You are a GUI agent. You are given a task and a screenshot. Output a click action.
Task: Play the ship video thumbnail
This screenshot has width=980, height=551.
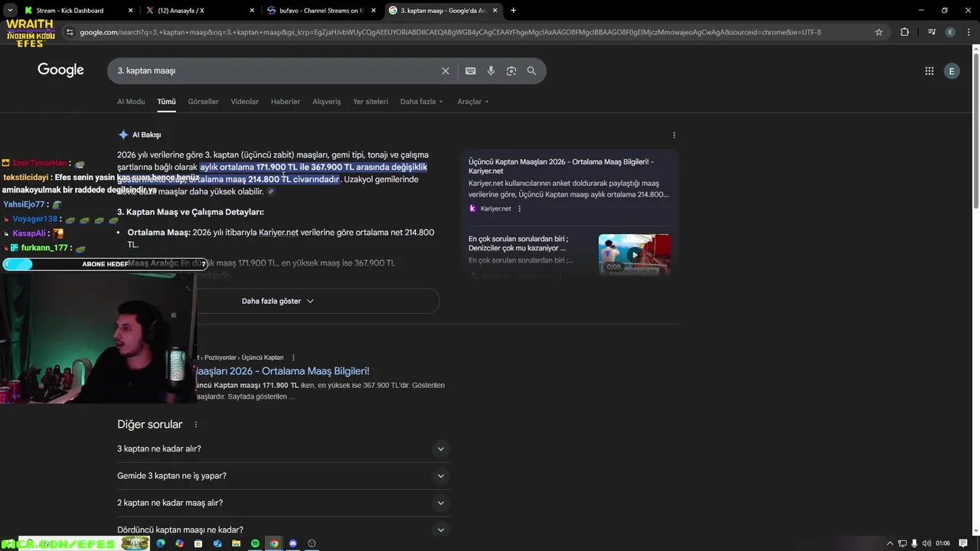click(634, 254)
